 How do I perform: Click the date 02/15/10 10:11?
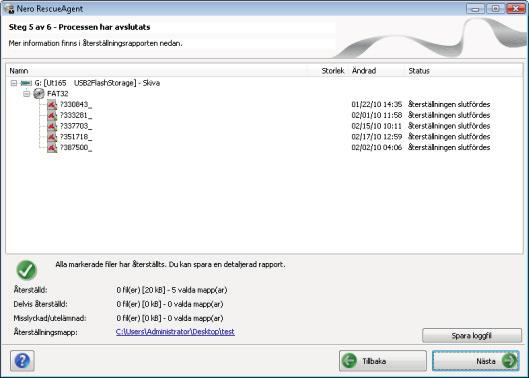coord(377,126)
